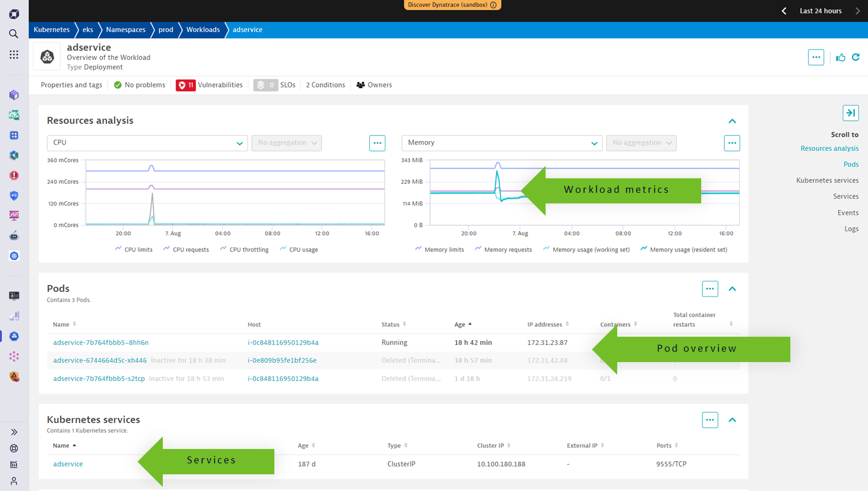Sort Pods table by Name

point(64,325)
